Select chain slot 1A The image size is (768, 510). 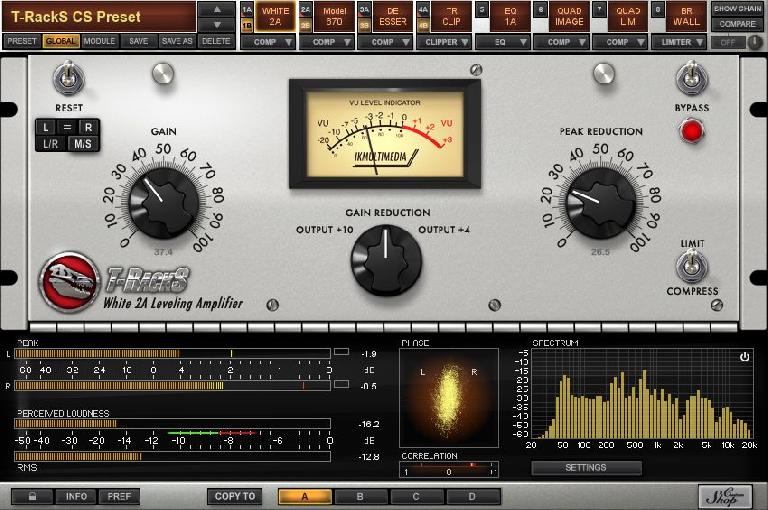247,9
